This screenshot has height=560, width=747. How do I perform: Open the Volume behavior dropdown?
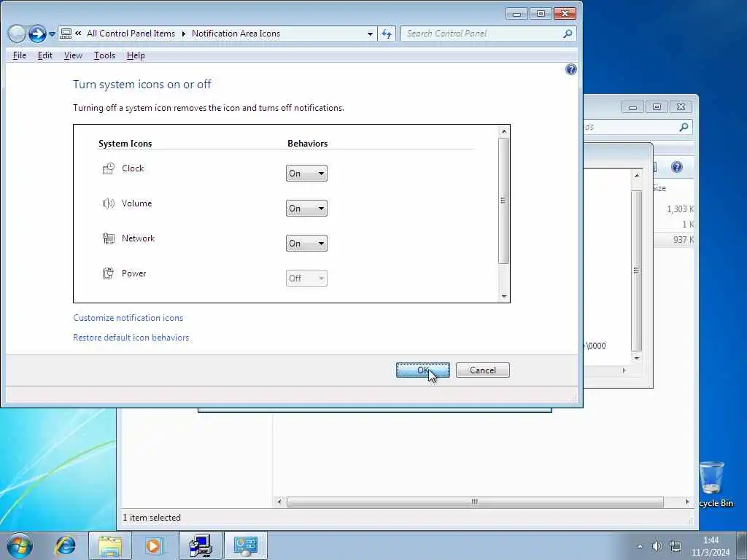point(306,208)
